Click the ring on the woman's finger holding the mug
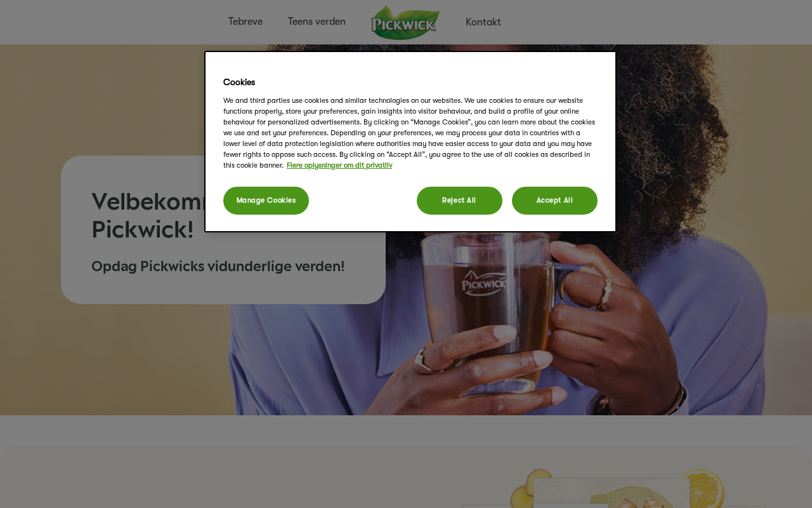This screenshot has width=812, height=508. pos(607,291)
